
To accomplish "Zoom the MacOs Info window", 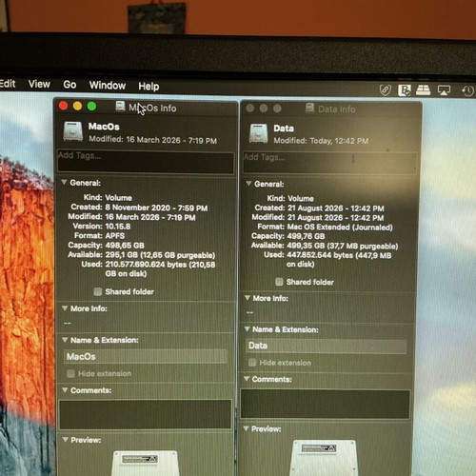I will tap(91, 107).
